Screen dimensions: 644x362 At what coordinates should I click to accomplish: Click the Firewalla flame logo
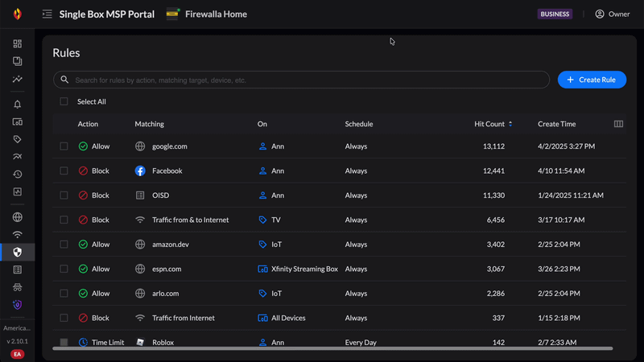17,14
